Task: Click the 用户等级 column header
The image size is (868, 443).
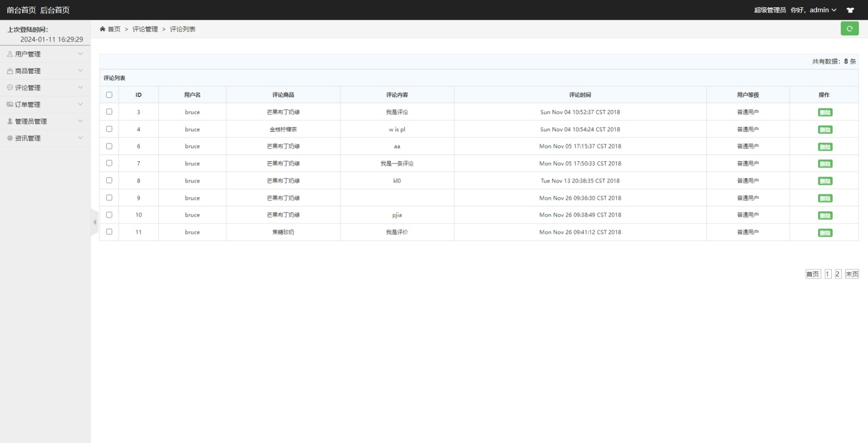Action: 748,95
